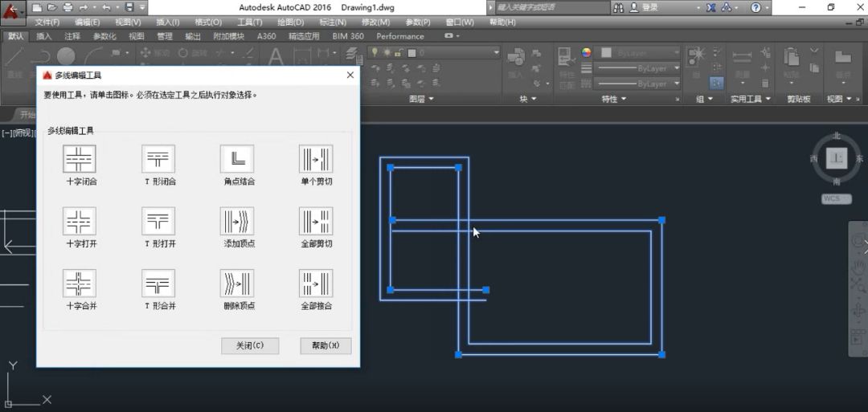
Task: Click the Arc tool in the ribbon
Action: tap(95, 56)
